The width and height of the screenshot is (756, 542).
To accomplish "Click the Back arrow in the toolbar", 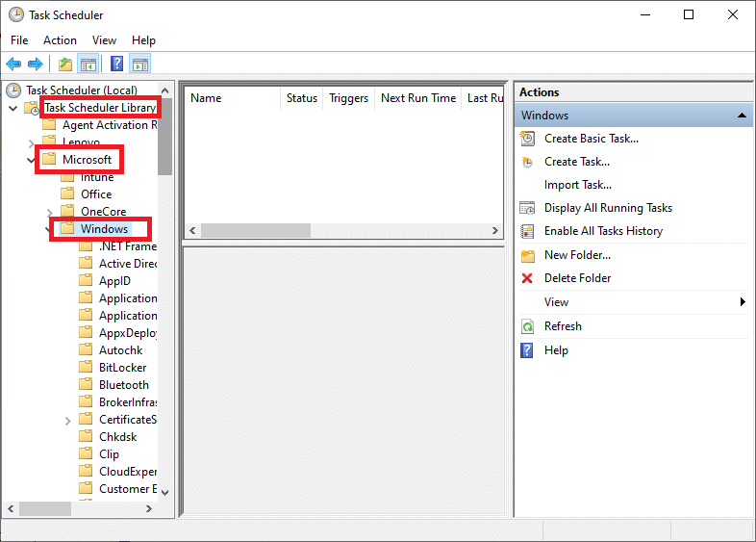I will (x=13, y=65).
